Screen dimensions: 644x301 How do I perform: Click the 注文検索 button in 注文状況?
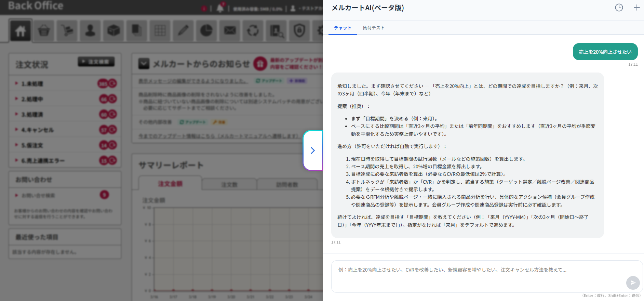pos(96,62)
